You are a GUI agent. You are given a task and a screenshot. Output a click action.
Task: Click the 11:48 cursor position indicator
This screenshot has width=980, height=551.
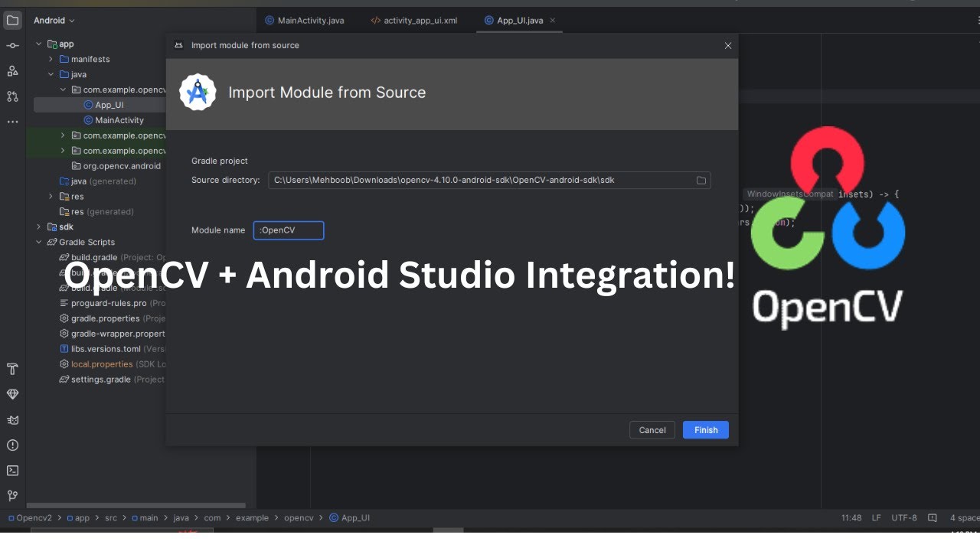(x=851, y=518)
